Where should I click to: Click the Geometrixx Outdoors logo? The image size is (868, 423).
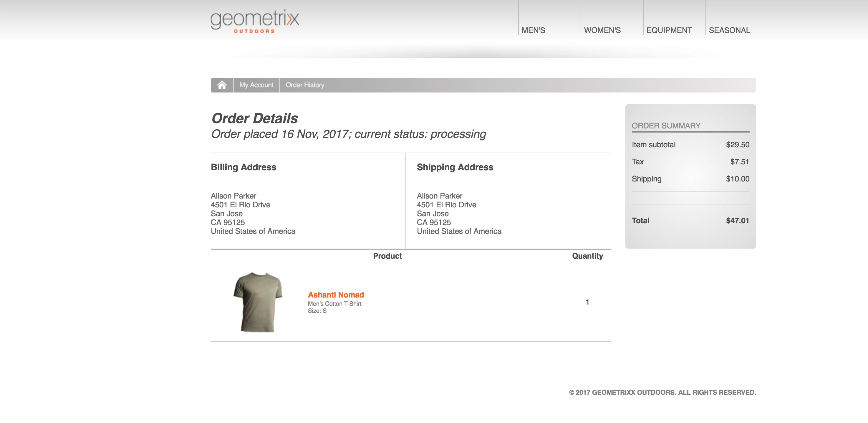point(255,21)
